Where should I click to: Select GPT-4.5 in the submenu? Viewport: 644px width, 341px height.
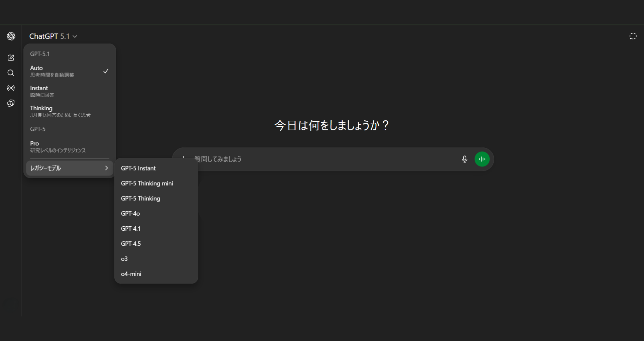[131, 243]
